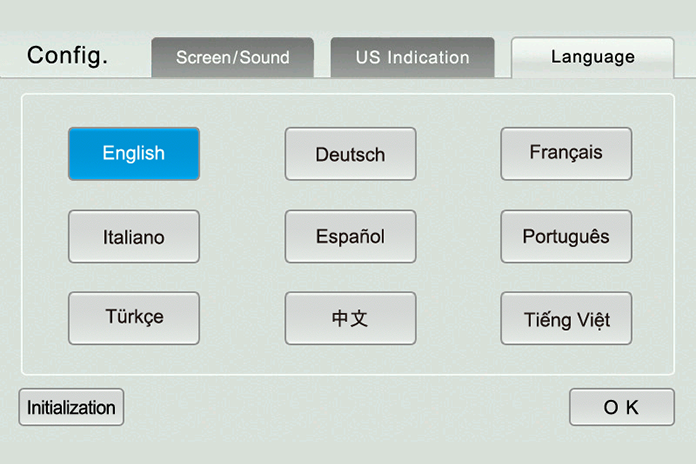
Task: Choose the Türkçe language button
Action: 134,318
